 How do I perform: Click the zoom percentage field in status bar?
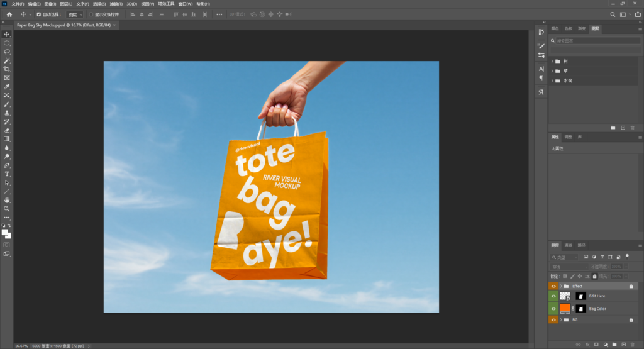coord(21,346)
